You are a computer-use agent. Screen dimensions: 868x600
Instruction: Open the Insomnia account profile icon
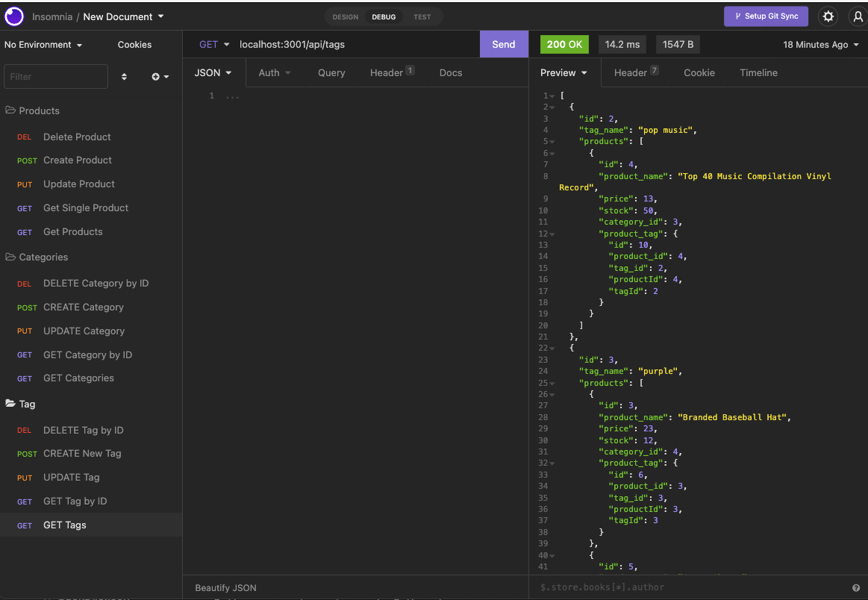point(857,16)
